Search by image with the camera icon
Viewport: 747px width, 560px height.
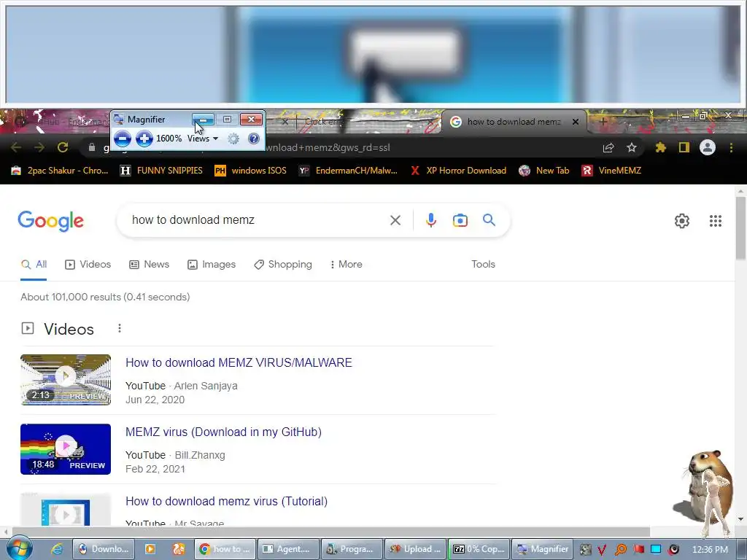click(460, 220)
